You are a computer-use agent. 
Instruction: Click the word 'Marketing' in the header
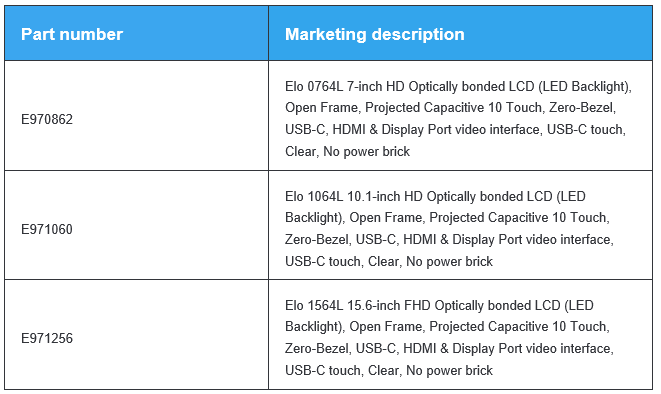pyautogui.click(x=325, y=34)
